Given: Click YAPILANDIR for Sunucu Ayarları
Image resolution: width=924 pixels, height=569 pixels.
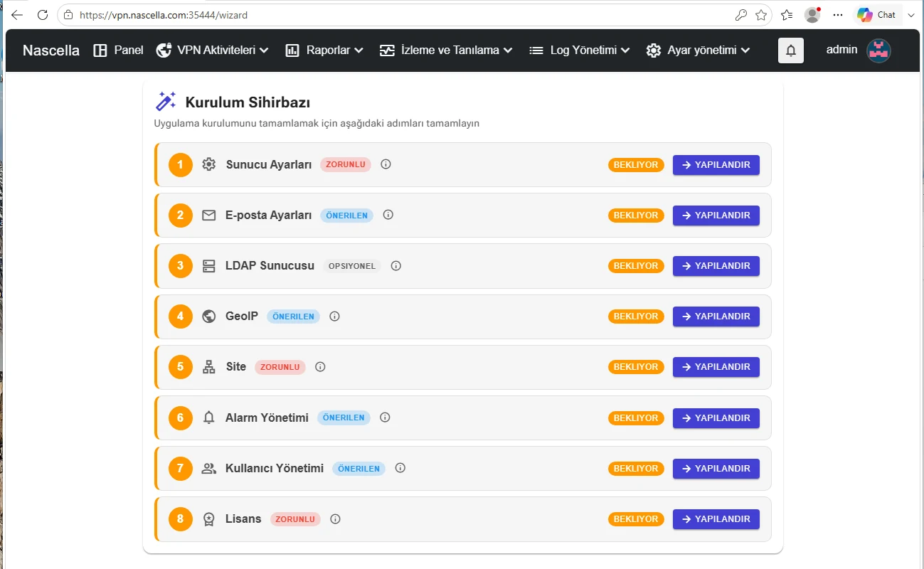Looking at the screenshot, I should click(716, 165).
